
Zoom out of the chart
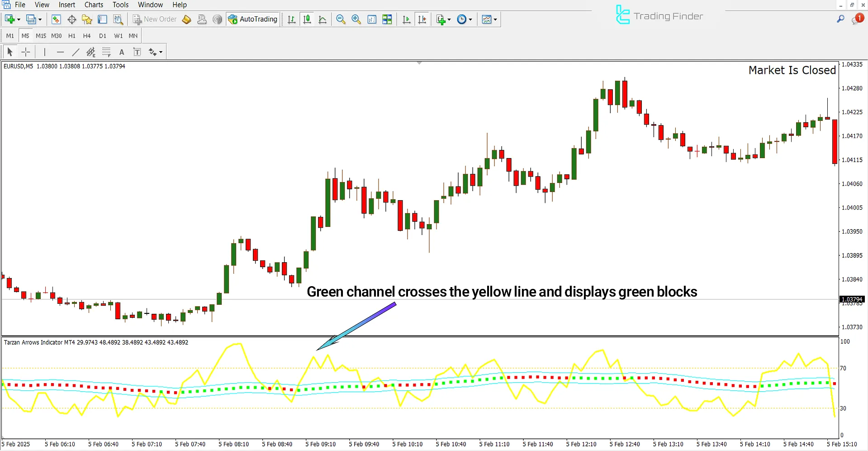(x=341, y=19)
